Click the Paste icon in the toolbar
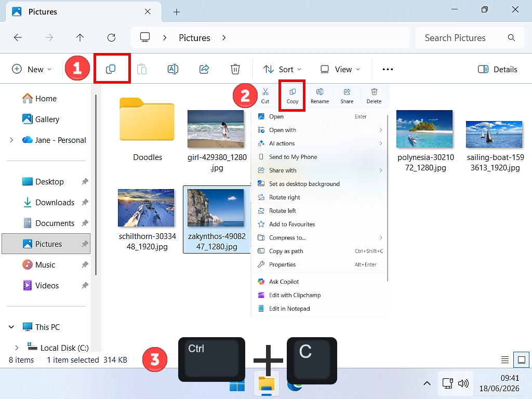The width and height of the screenshot is (532, 399). coord(142,69)
